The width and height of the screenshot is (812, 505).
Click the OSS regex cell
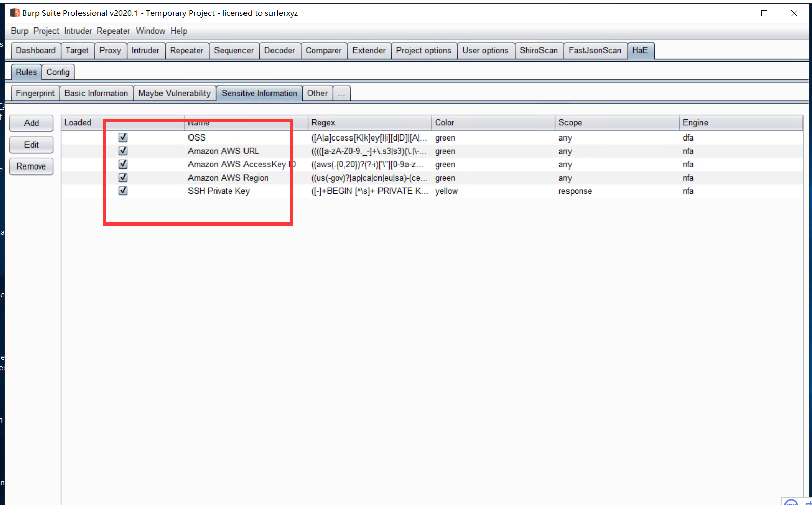(369, 138)
